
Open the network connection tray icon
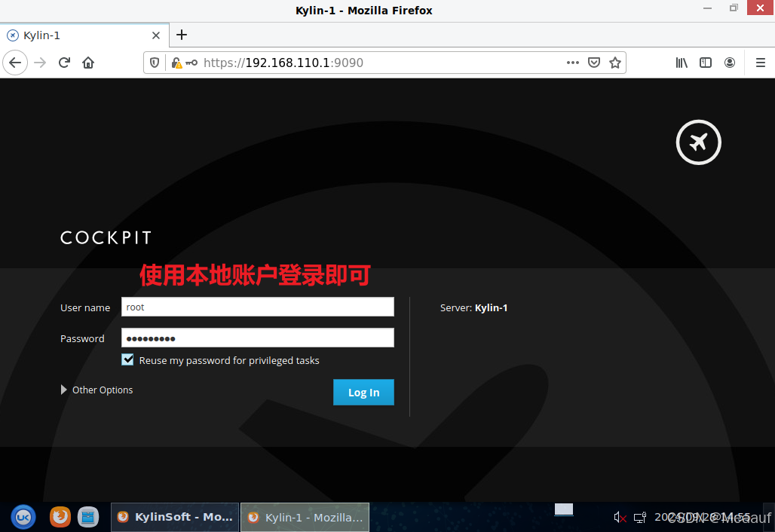tap(640, 517)
